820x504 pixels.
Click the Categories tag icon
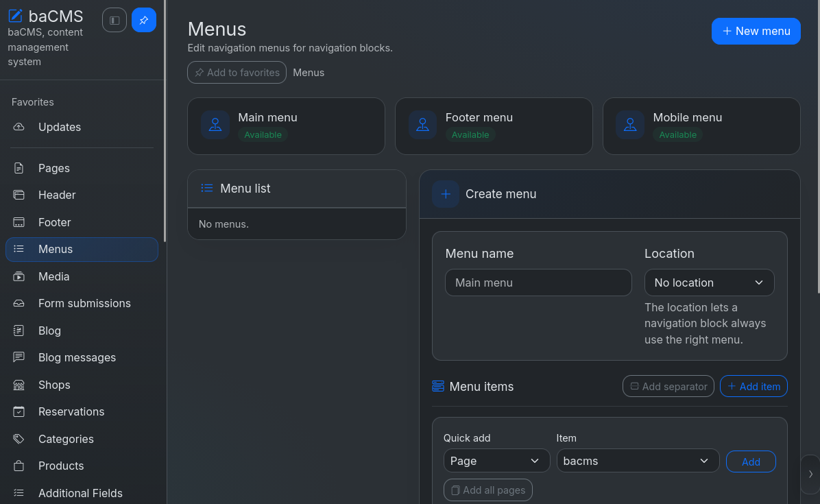[x=19, y=439]
